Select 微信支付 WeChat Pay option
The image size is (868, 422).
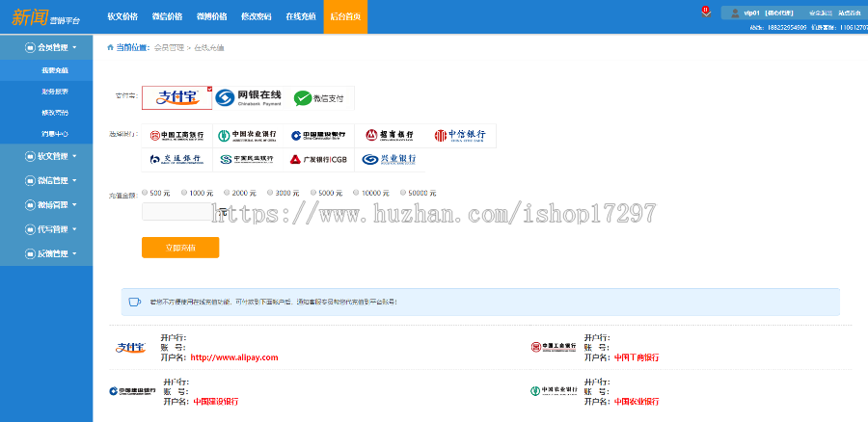tap(319, 98)
